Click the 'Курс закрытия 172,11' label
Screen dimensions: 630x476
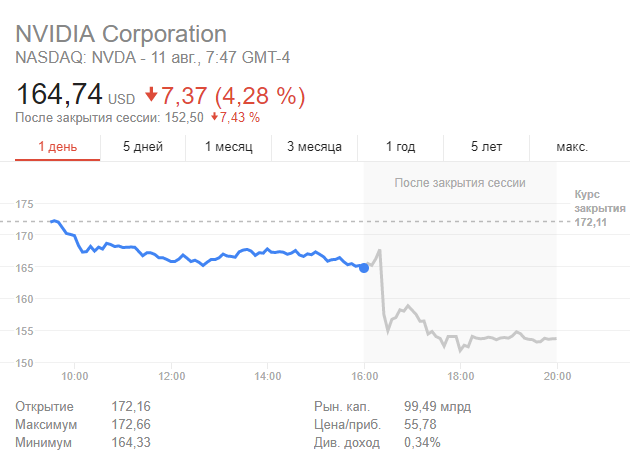pos(599,206)
